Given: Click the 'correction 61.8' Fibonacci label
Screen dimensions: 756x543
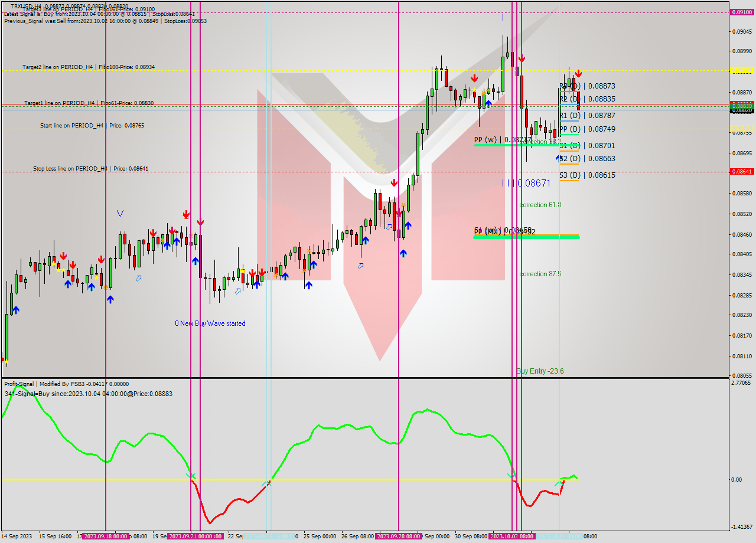Looking at the screenshot, I should [540, 205].
